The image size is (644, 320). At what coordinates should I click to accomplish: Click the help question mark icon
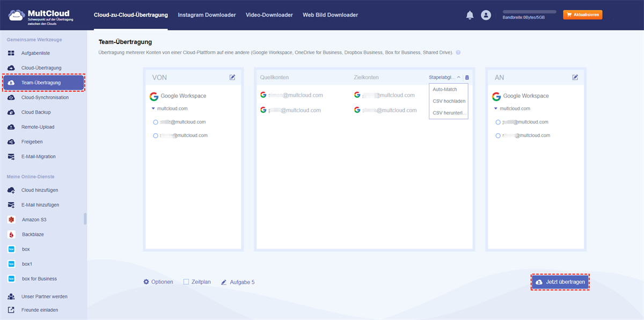458,53
